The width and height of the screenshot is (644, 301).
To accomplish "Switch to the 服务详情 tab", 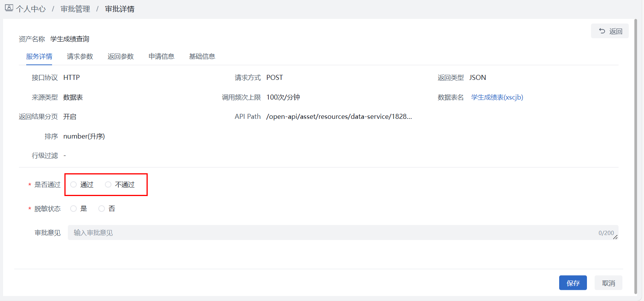I will pos(39,56).
